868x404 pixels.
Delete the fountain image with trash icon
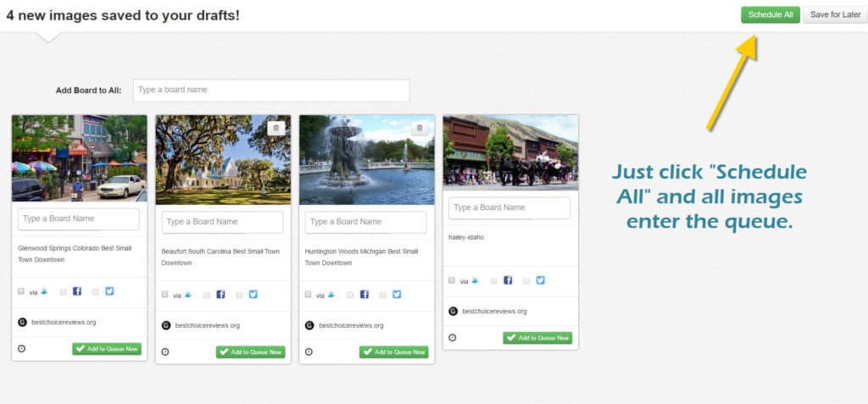[420, 129]
